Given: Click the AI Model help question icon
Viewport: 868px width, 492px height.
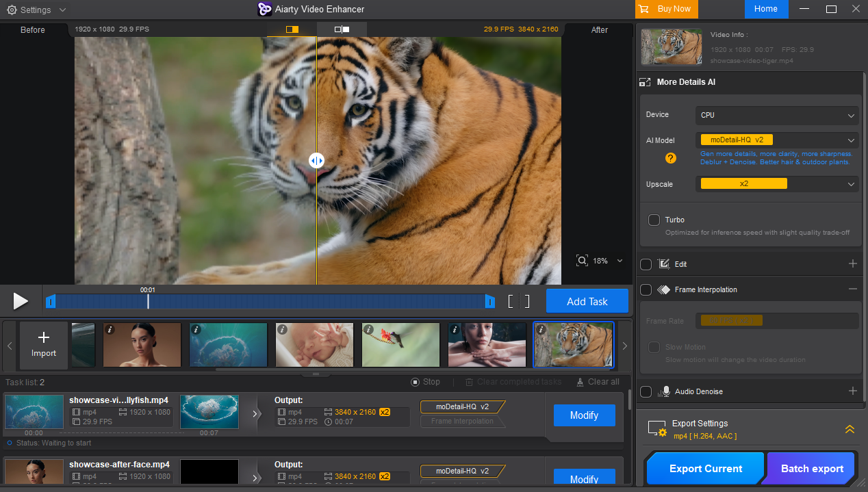Looking at the screenshot, I should [671, 158].
